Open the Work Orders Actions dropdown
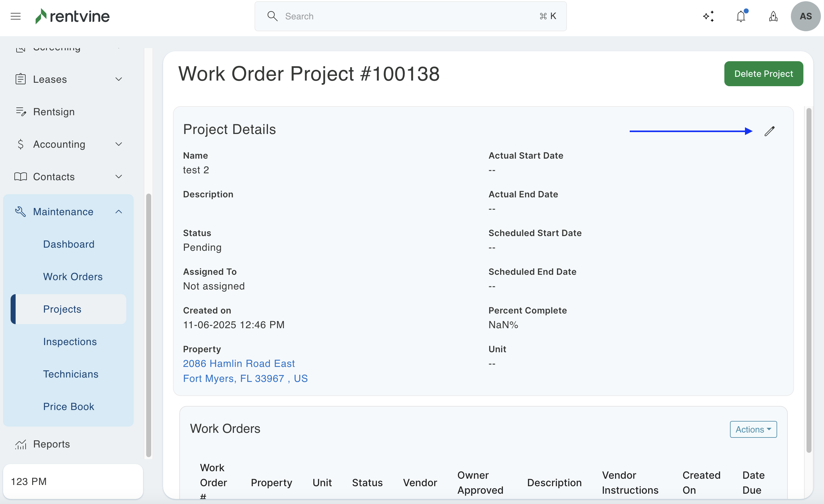 (753, 429)
